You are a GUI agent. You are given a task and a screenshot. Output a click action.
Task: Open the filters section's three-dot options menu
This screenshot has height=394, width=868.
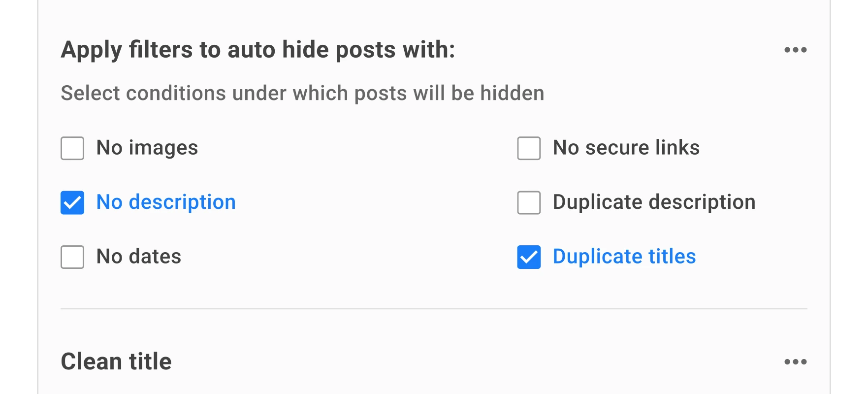(796, 49)
